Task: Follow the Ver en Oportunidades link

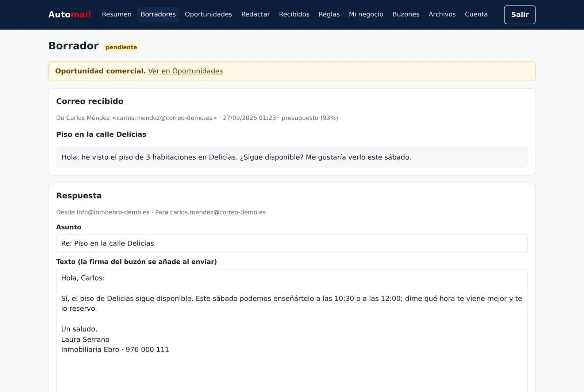Action: 185,71
